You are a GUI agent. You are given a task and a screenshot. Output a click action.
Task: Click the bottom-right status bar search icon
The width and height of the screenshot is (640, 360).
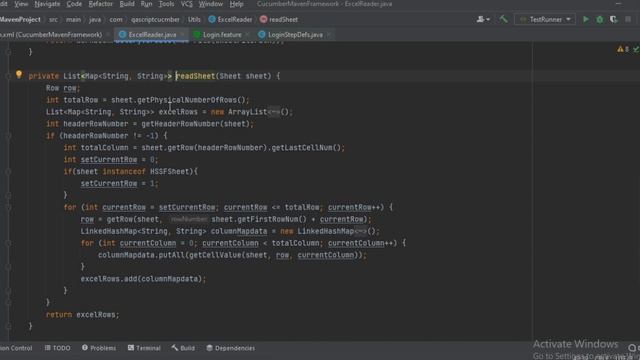(x=632, y=348)
